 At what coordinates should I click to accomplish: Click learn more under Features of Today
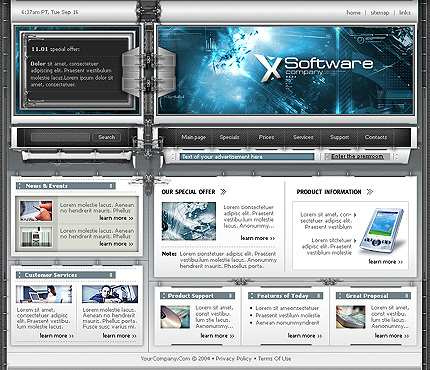pyautogui.click(x=305, y=336)
